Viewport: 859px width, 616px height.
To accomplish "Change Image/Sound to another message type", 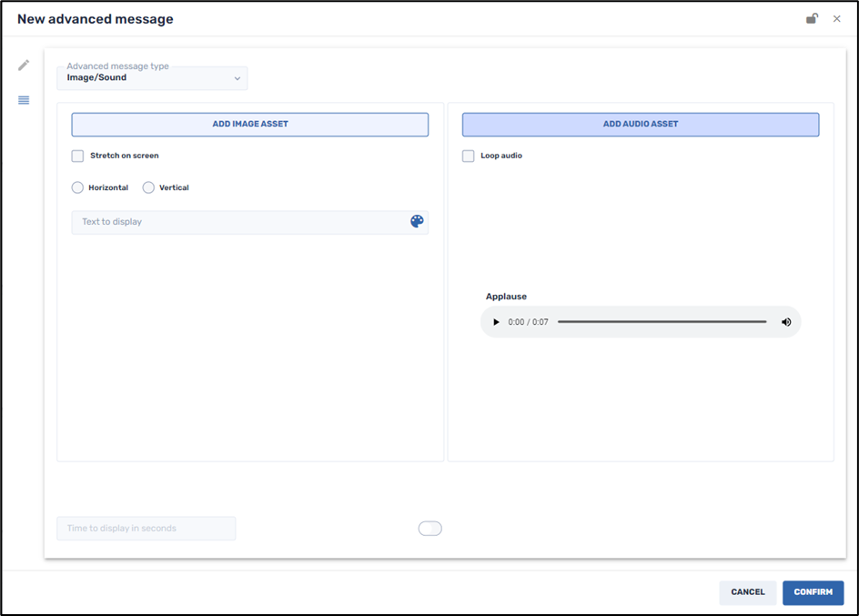I will [150, 78].
